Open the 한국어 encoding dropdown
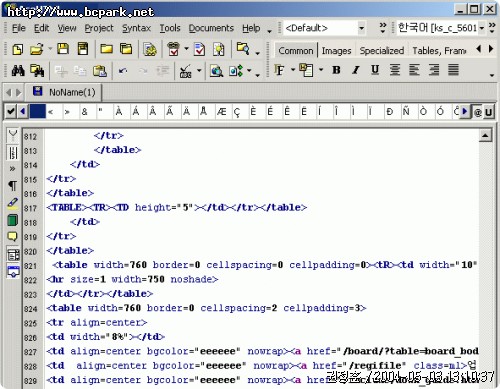500x389 pixels. (x=482, y=28)
